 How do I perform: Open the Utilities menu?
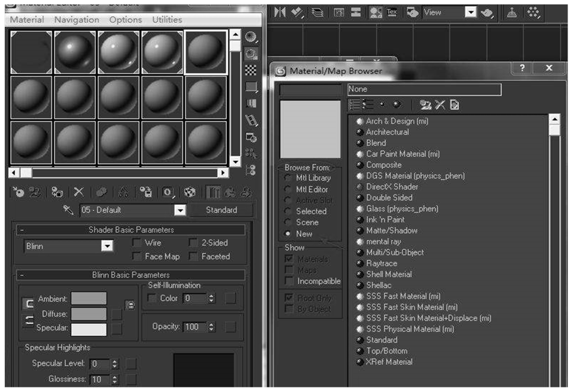click(x=167, y=20)
